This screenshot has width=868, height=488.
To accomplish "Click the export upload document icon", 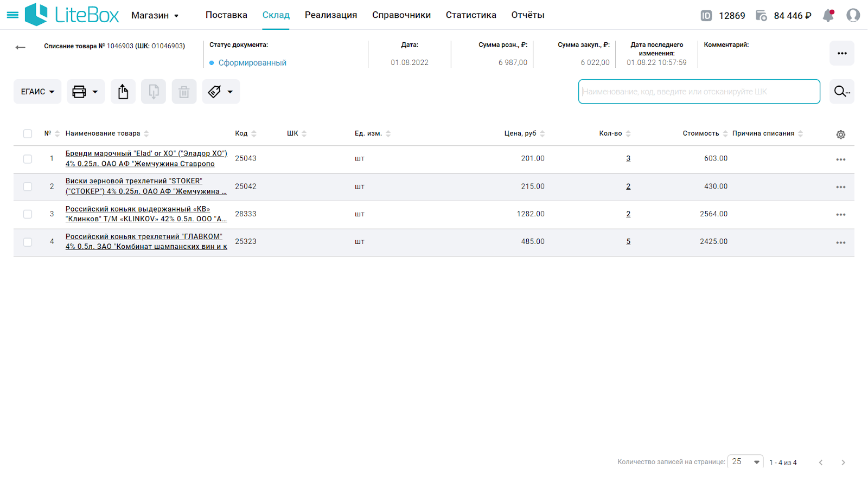I will point(123,92).
